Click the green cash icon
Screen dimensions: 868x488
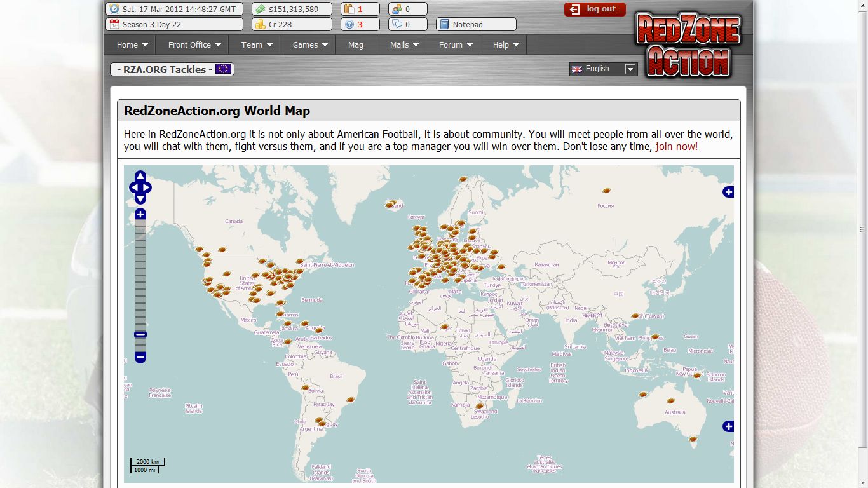(x=261, y=9)
